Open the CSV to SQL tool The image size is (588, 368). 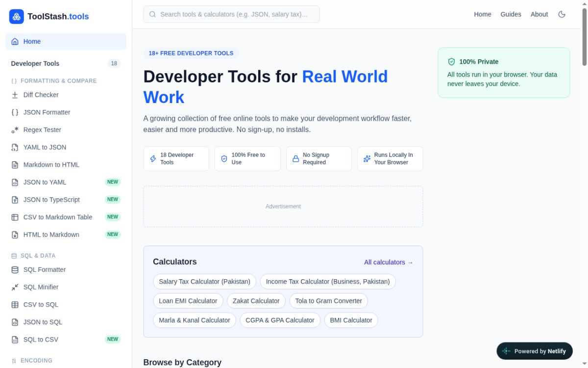coord(66,305)
